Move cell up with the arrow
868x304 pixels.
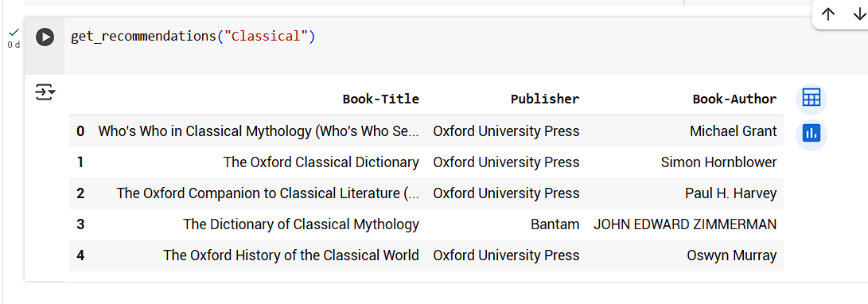point(827,15)
